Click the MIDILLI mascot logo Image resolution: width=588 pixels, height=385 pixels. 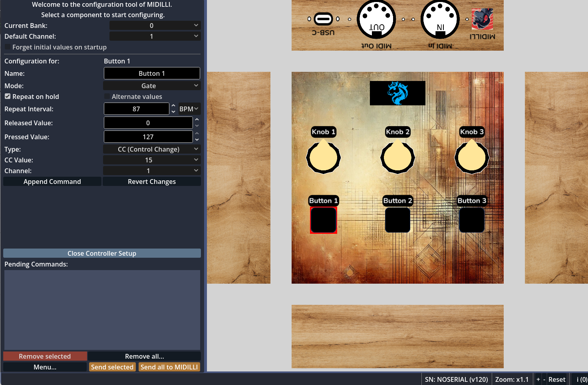[x=482, y=19]
